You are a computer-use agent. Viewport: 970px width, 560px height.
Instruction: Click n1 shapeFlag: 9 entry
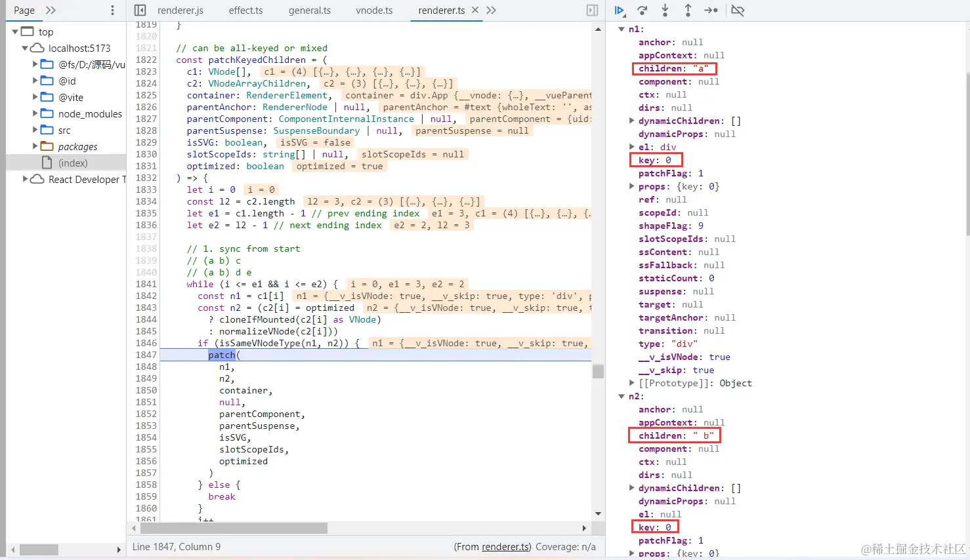pyautogui.click(x=671, y=226)
